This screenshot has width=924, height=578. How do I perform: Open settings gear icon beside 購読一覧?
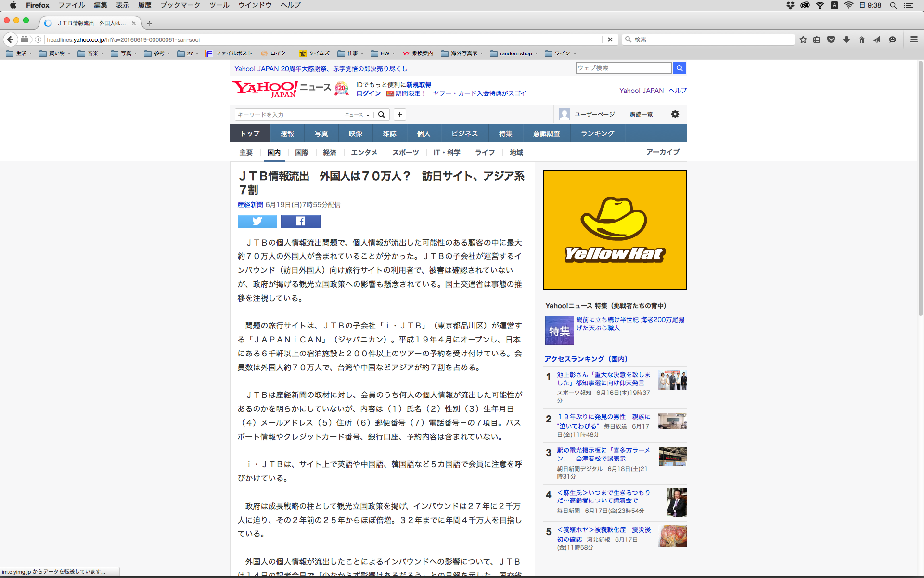[675, 114]
